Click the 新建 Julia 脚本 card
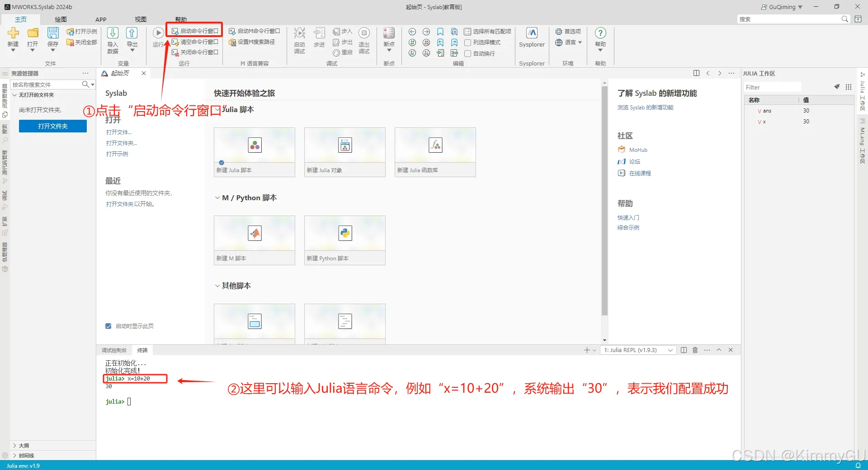868x470 pixels. click(x=255, y=152)
